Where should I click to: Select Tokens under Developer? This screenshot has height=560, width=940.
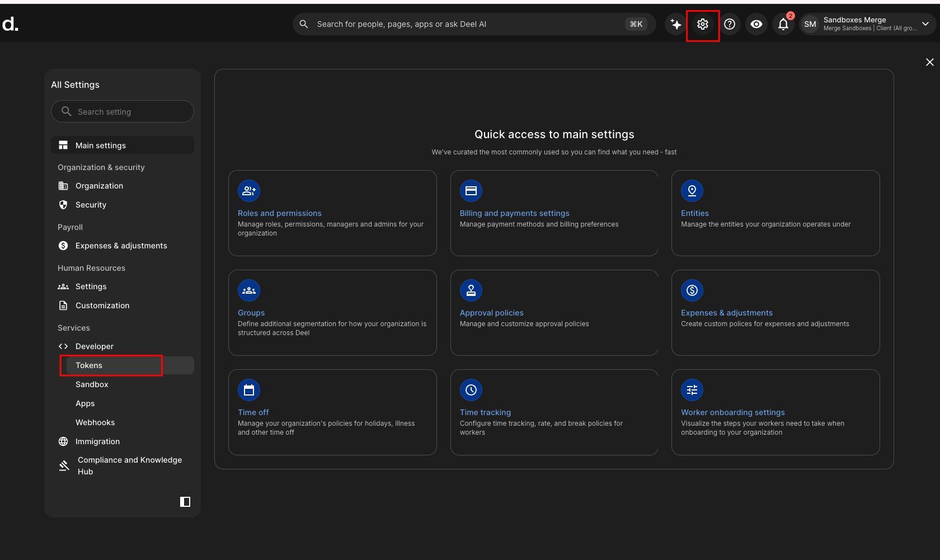[x=130, y=365]
